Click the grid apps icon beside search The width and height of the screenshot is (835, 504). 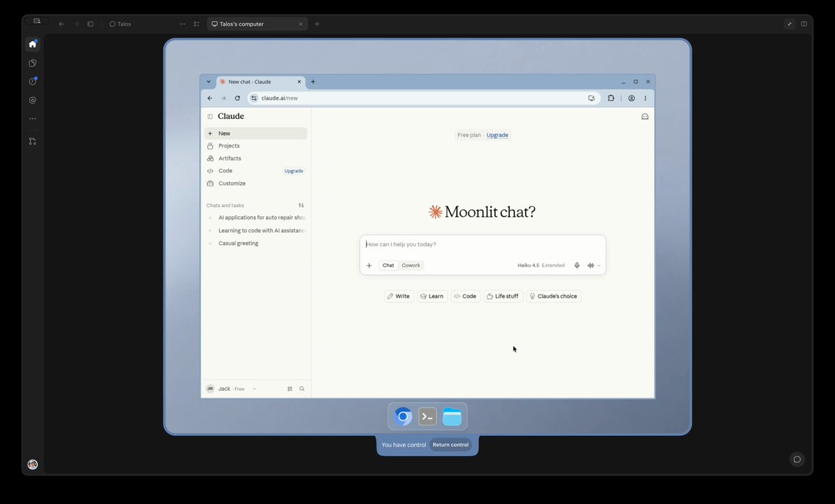point(290,389)
